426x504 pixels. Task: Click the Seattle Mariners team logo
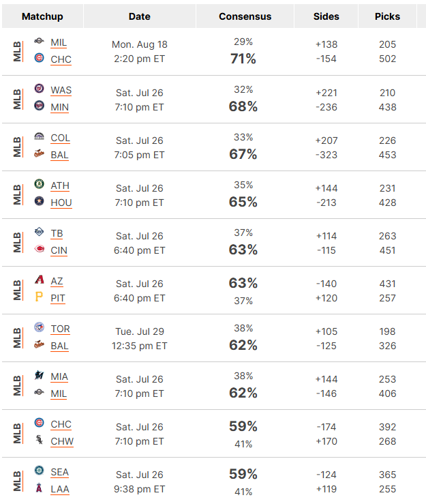point(40,471)
